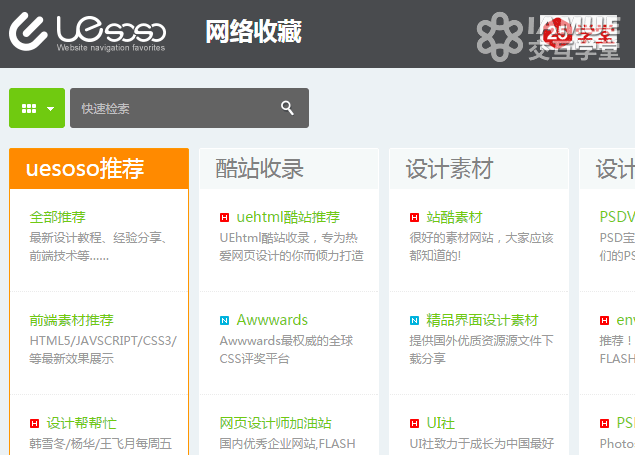Focus the 快速检索 search field
The image size is (635, 455).
pos(189,108)
